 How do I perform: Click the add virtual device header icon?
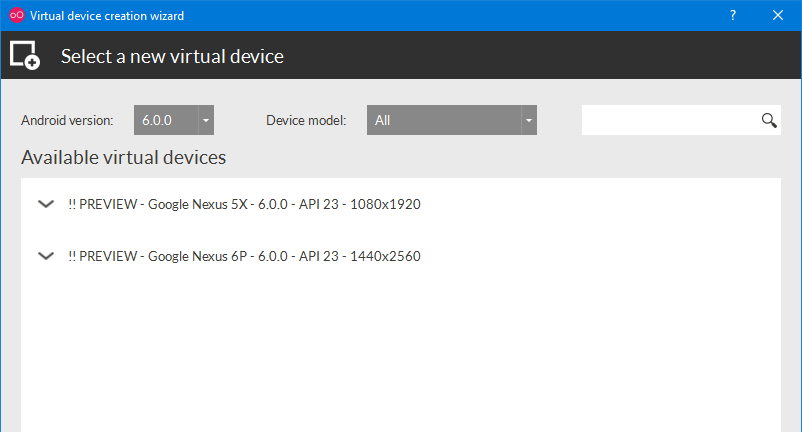(25, 55)
